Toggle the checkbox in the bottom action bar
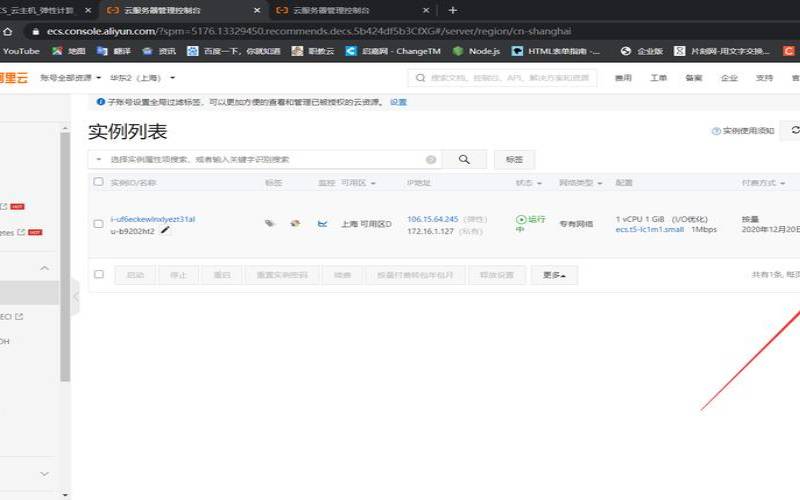The image size is (800, 500). 99,274
